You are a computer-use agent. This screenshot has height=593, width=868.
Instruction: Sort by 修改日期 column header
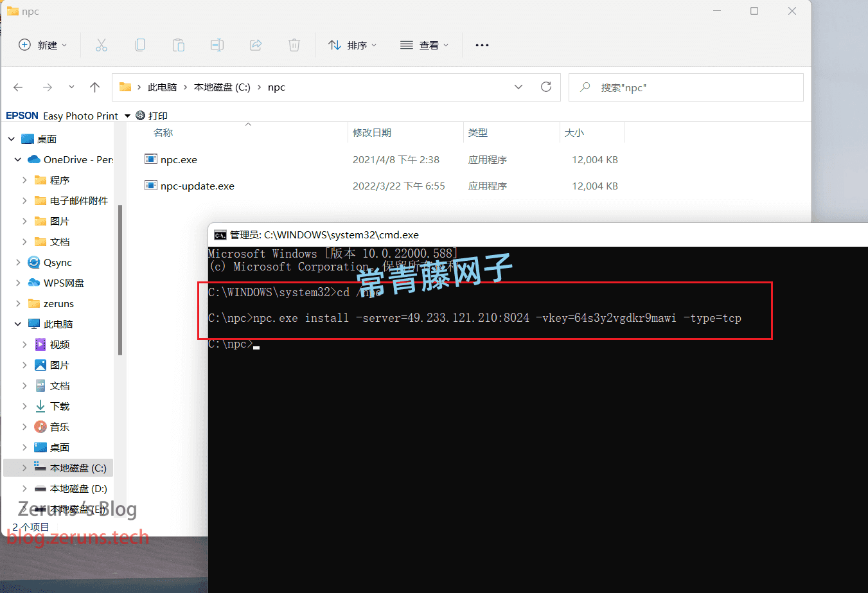pos(372,132)
